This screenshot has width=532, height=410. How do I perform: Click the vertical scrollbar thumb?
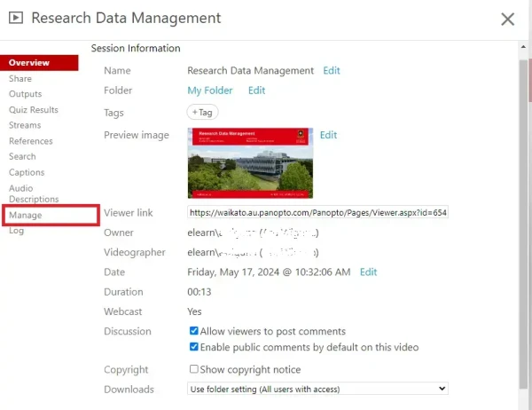[x=523, y=225]
